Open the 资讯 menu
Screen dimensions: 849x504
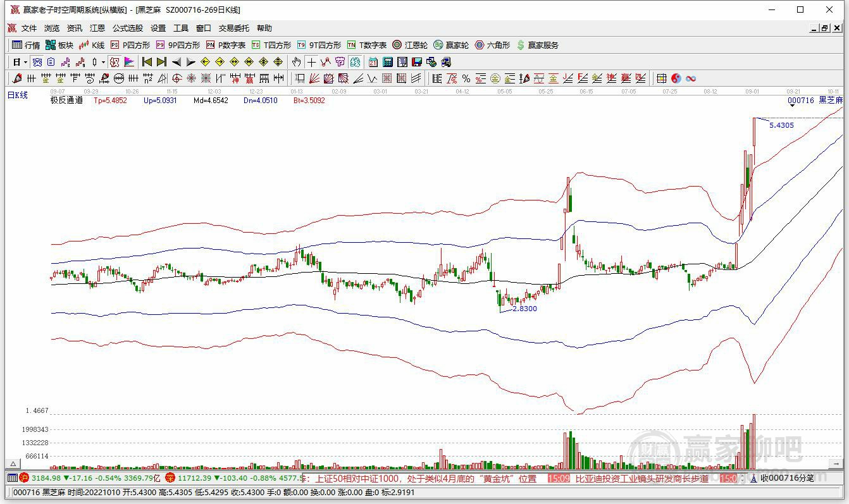click(x=75, y=28)
